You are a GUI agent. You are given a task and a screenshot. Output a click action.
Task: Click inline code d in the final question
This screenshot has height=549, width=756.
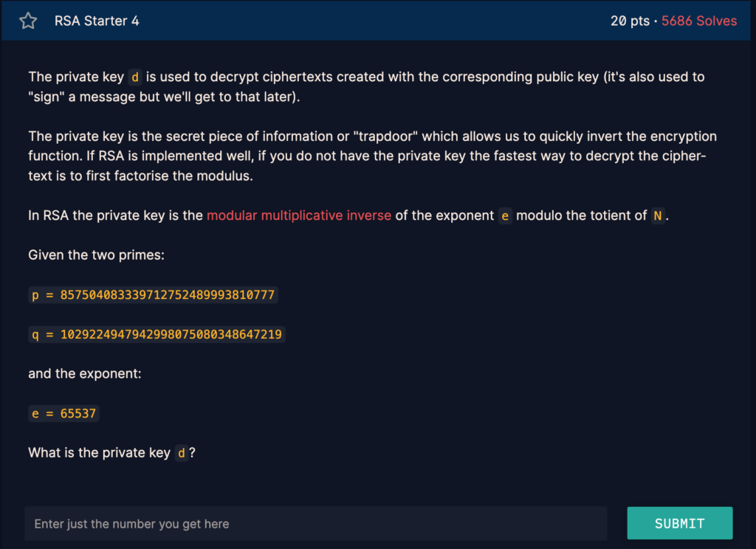point(182,453)
